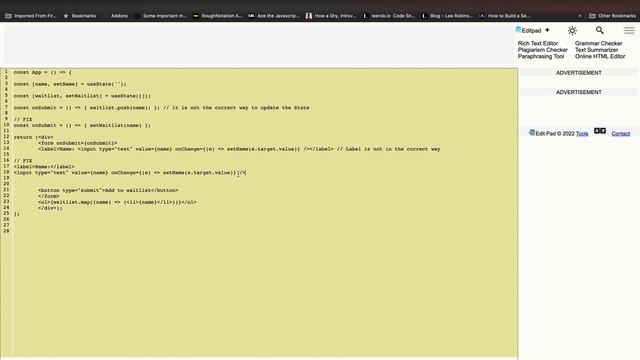This screenshot has width=640, height=360.
Task: Open the hamburger menu
Action: (629, 30)
